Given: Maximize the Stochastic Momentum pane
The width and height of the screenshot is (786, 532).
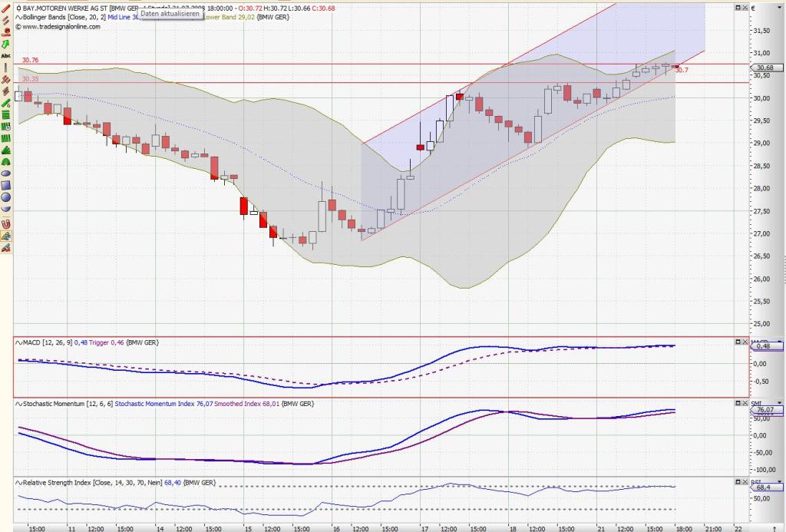Looking at the screenshot, I should (x=738, y=403).
